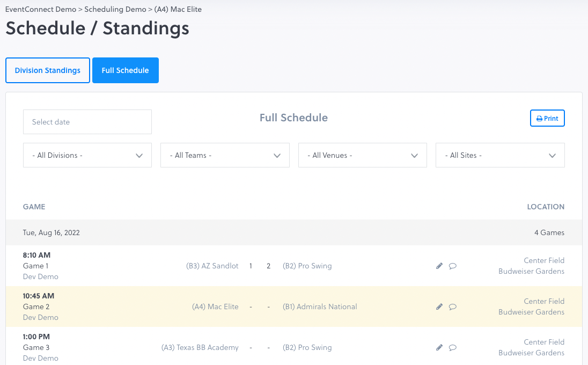The image size is (588, 365).
Task: Click the pencil edit icon for Game 1
Action: coord(439,266)
